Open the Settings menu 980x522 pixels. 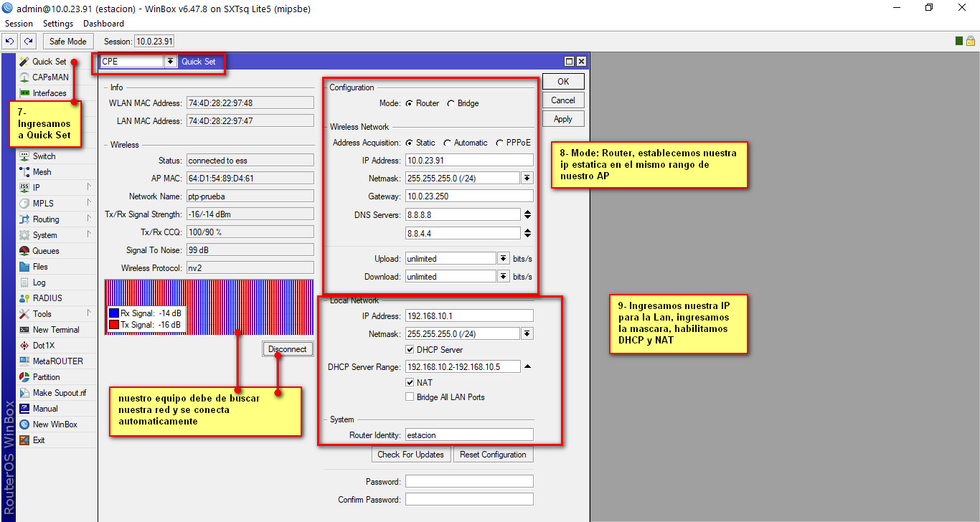58,24
